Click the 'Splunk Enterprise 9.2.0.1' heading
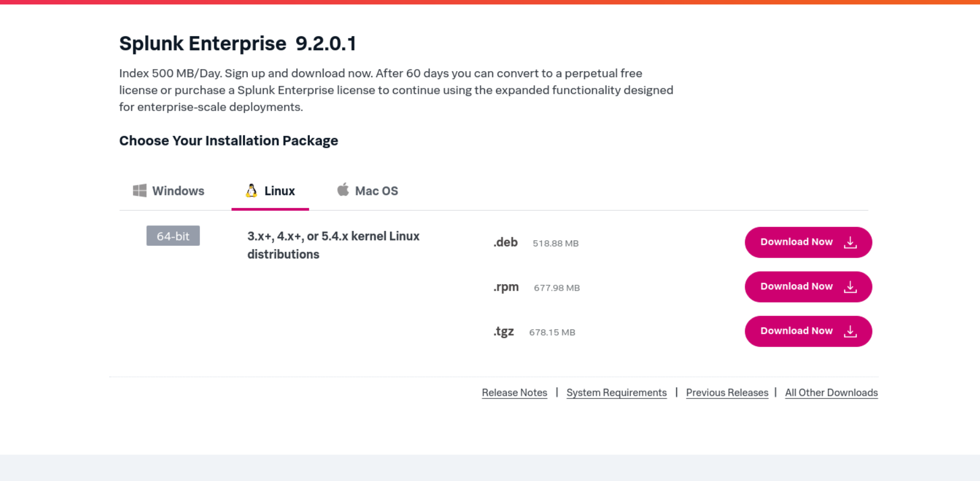This screenshot has width=980, height=481. 238,43
